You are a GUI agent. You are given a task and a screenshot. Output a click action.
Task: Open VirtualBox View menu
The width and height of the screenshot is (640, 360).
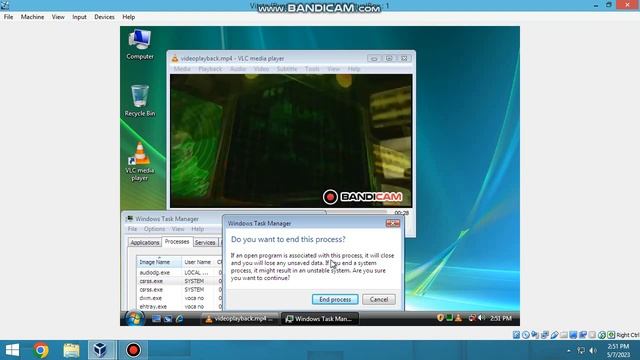[58, 17]
